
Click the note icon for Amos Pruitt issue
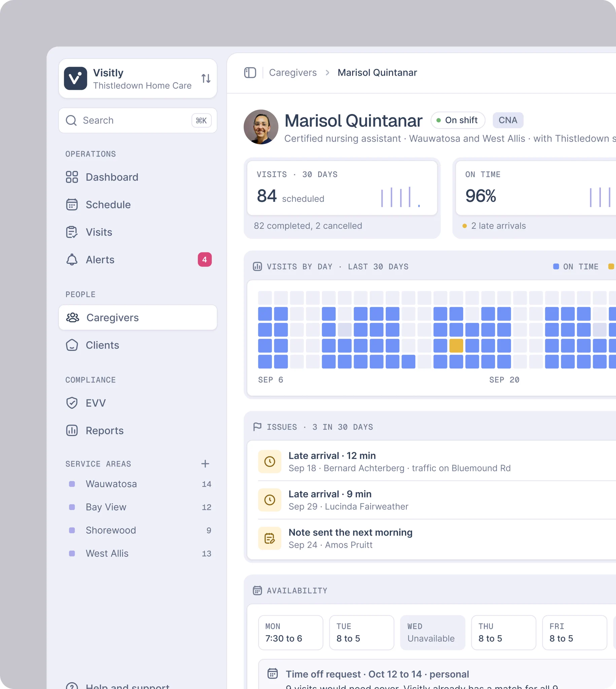pos(270,539)
